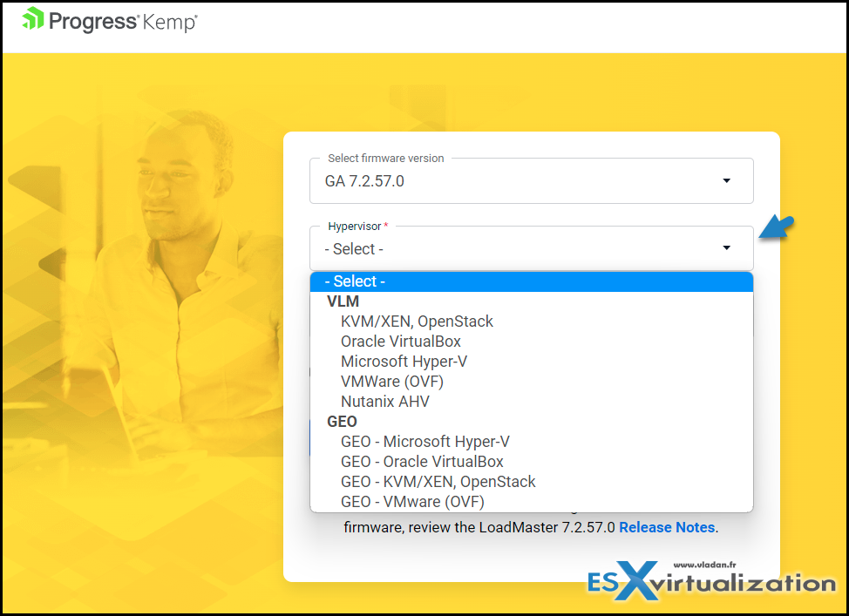Click the Hypervisor dropdown arrow
Image resolution: width=849 pixels, height=616 pixels.
pos(727,248)
